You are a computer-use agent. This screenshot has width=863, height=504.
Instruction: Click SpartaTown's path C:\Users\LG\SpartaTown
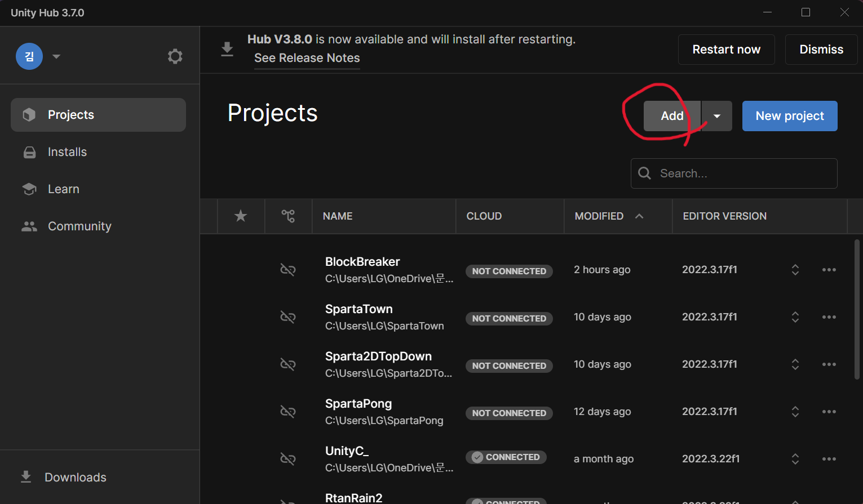[384, 326]
